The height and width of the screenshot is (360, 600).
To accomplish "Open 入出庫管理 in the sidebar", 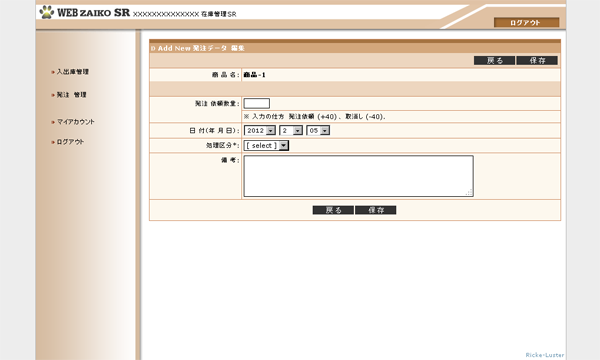I will pos(73,72).
